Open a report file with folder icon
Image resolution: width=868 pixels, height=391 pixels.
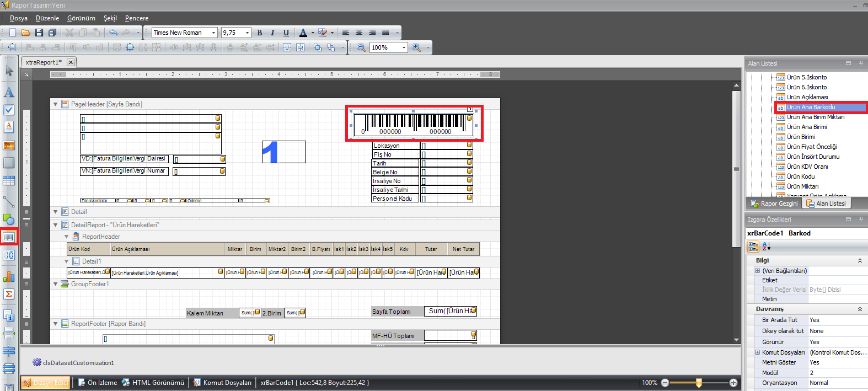(x=26, y=33)
